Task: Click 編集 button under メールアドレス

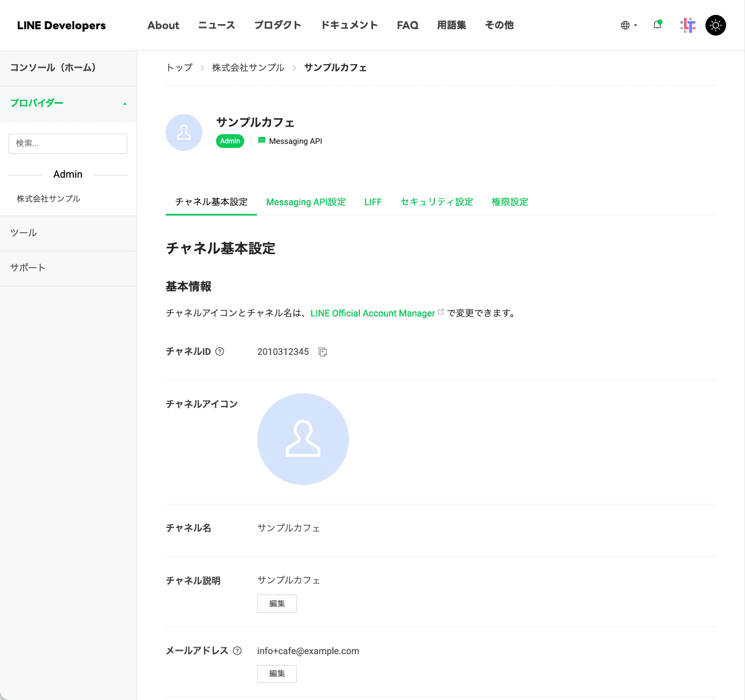Action: coord(277,674)
